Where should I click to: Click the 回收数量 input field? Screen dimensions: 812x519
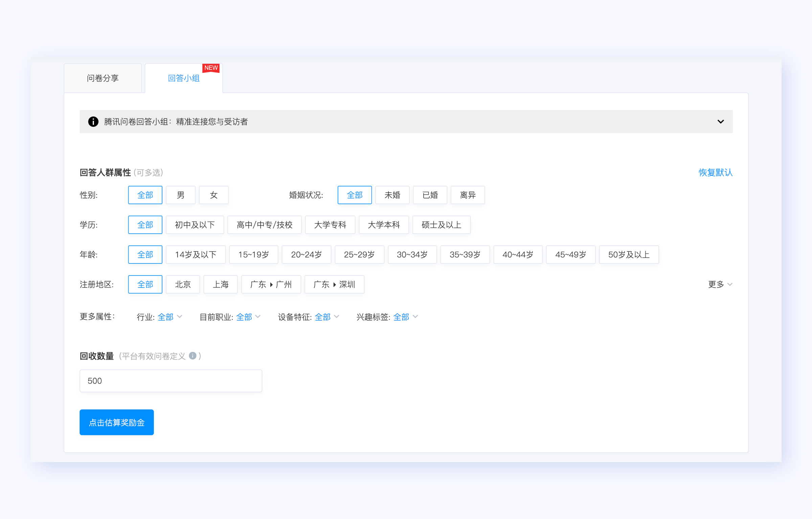tap(171, 381)
